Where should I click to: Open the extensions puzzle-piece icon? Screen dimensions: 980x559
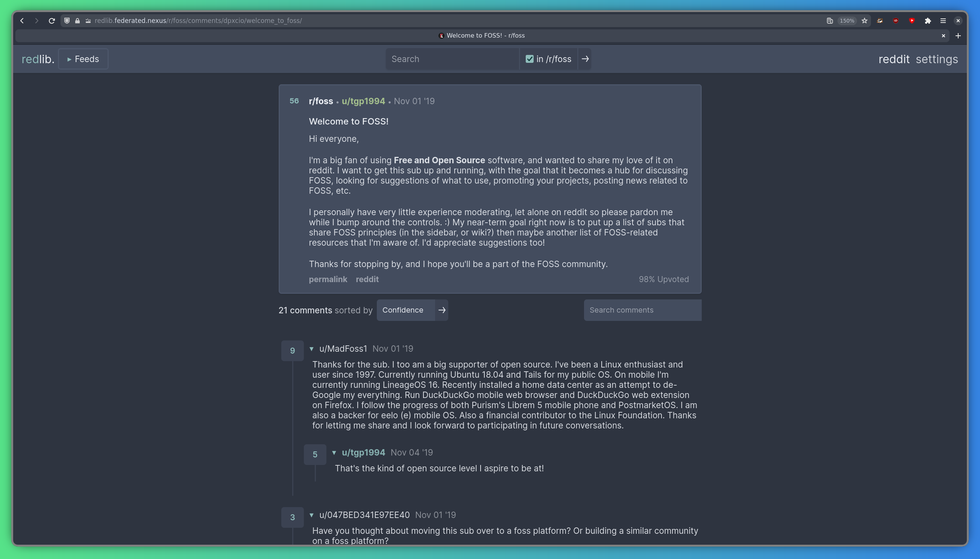point(928,21)
